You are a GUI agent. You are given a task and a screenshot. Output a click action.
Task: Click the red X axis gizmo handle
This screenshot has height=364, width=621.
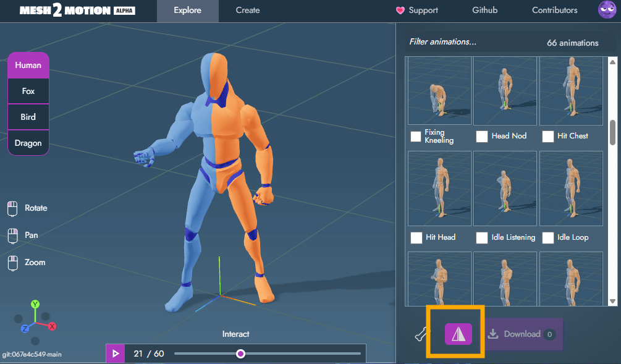(x=53, y=326)
